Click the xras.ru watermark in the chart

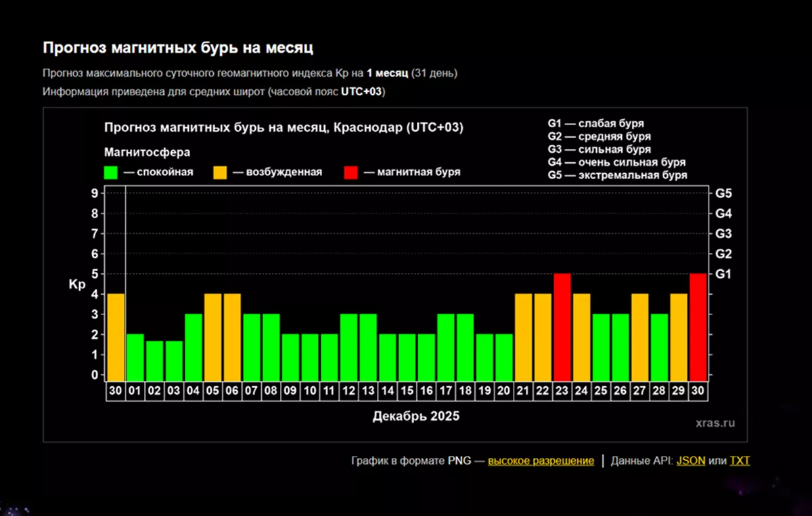[x=715, y=423]
